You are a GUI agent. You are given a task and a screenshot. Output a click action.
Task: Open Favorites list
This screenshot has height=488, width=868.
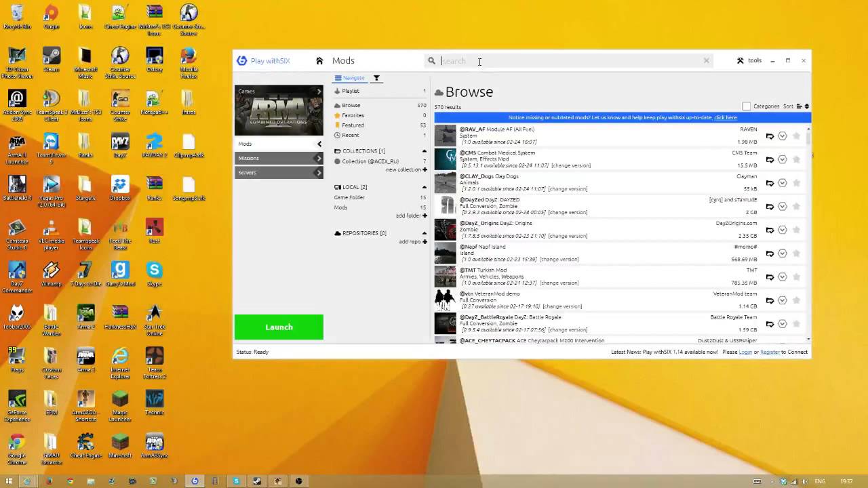(353, 115)
